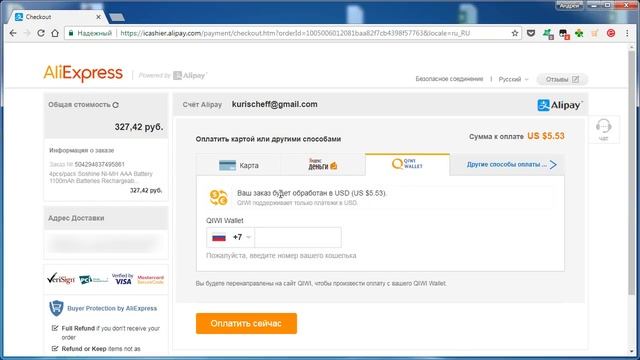Click Оплатить сейчас button
This screenshot has width=640, height=360.
[x=246, y=323]
